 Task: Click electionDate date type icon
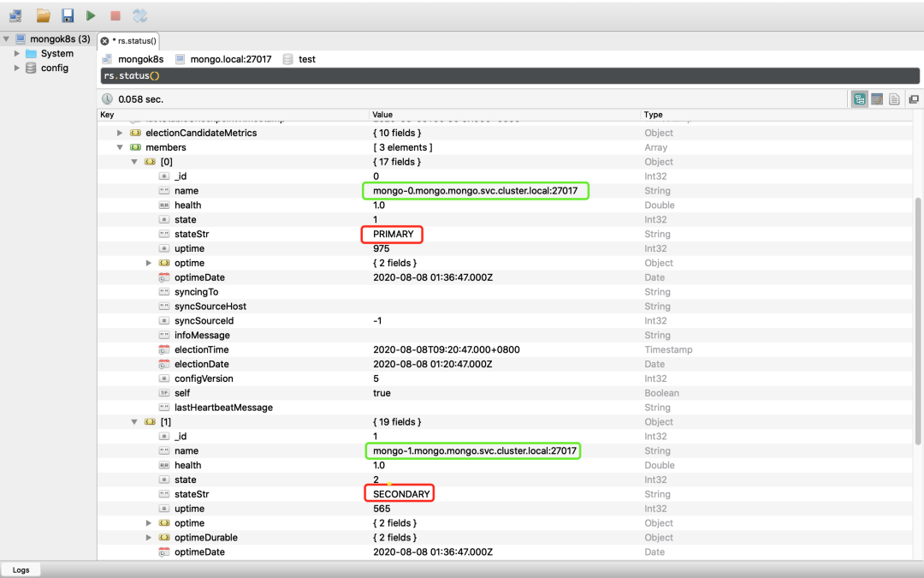pos(164,364)
